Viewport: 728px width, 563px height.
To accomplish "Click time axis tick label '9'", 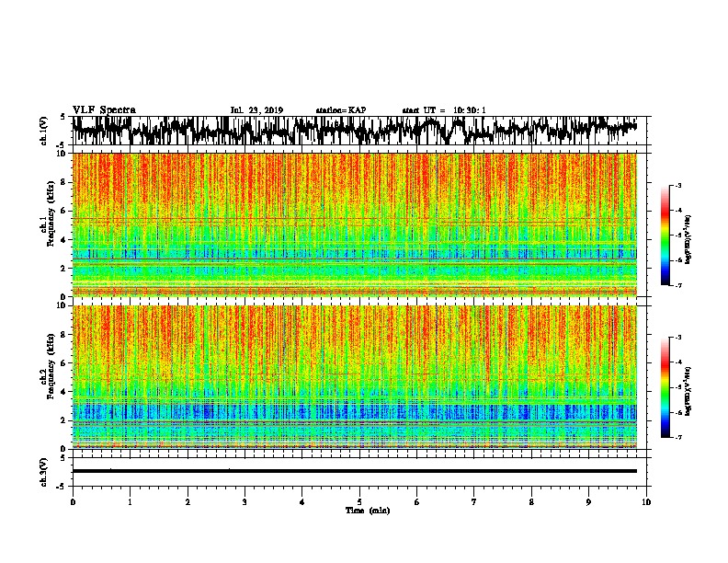I will pyautogui.click(x=588, y=502).
